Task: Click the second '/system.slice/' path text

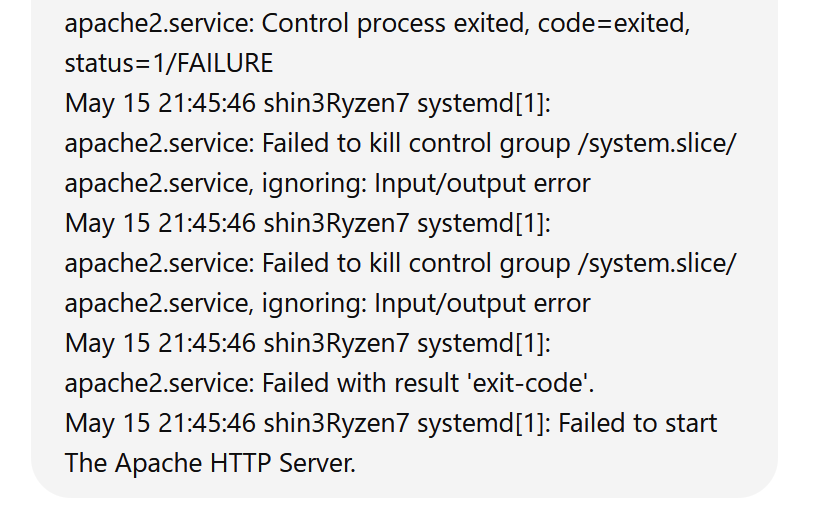Action: 657,263
